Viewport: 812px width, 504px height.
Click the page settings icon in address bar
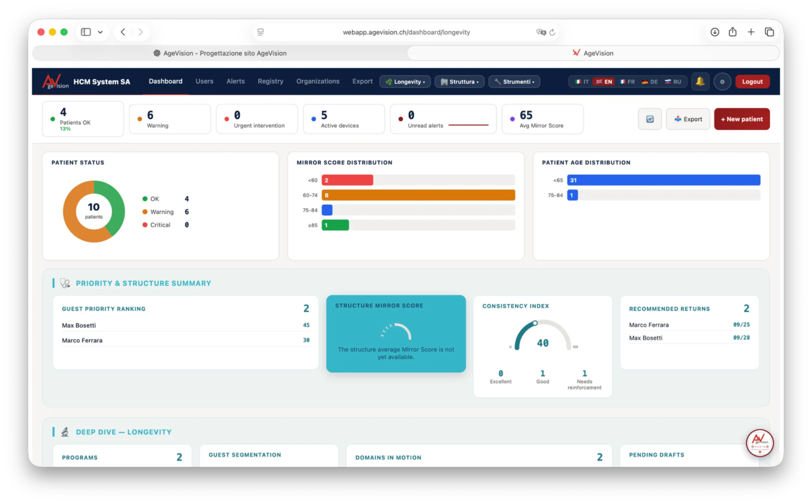coord(261,32)
